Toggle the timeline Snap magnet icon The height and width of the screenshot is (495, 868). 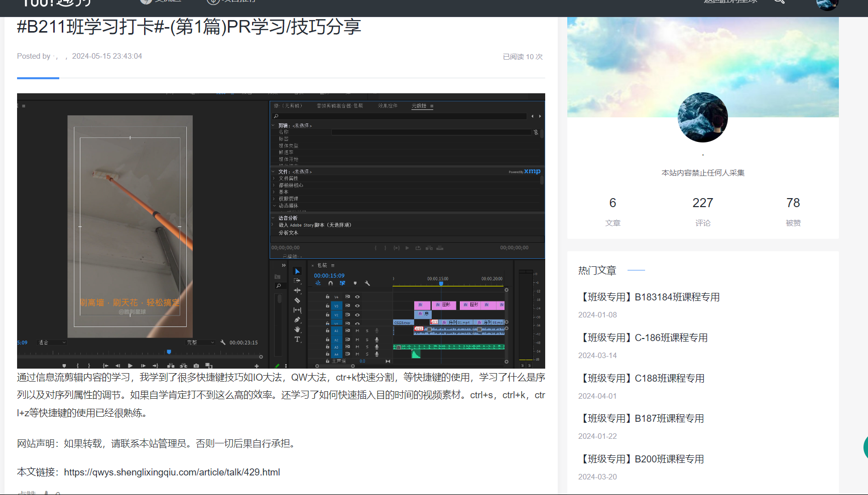[x=330, y=283]
